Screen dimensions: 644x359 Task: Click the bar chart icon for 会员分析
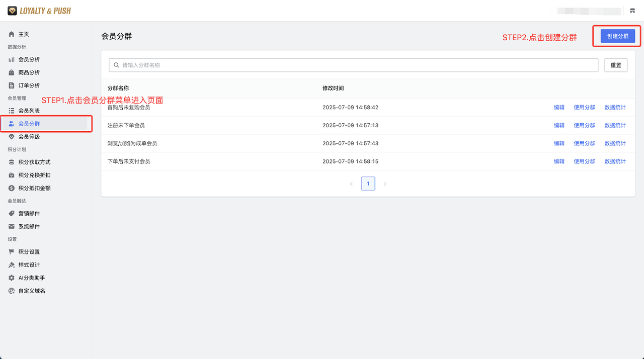[x=12, y=59]
